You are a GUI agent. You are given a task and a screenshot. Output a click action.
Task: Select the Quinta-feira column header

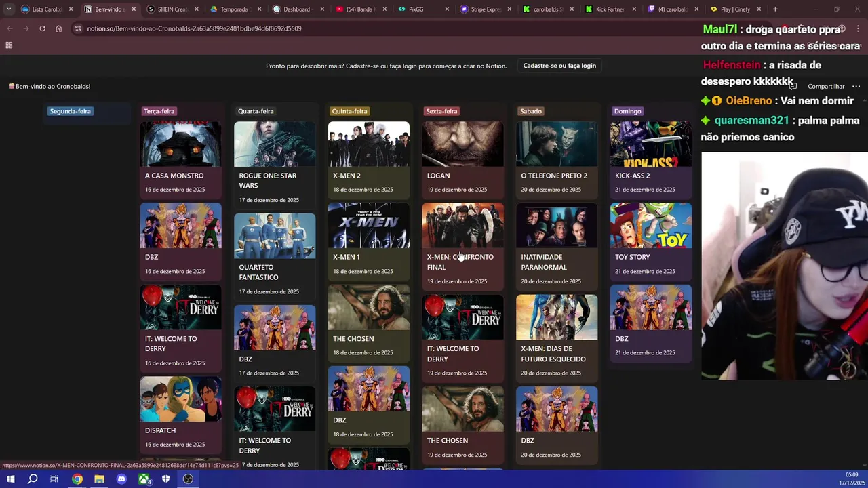coord(349,111)
